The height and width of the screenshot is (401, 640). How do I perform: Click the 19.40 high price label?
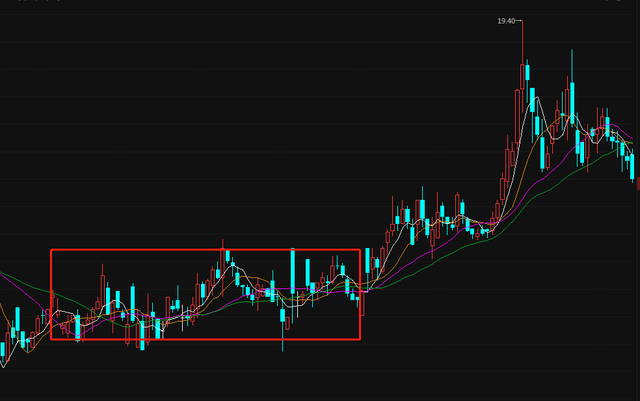click(x=506, y=21)
